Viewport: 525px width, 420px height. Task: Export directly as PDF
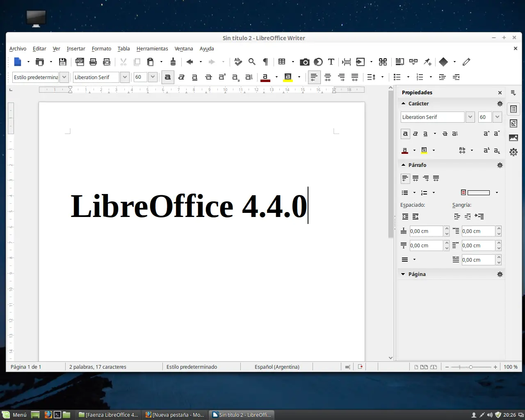pyautogui.click(x=80, y=62)
